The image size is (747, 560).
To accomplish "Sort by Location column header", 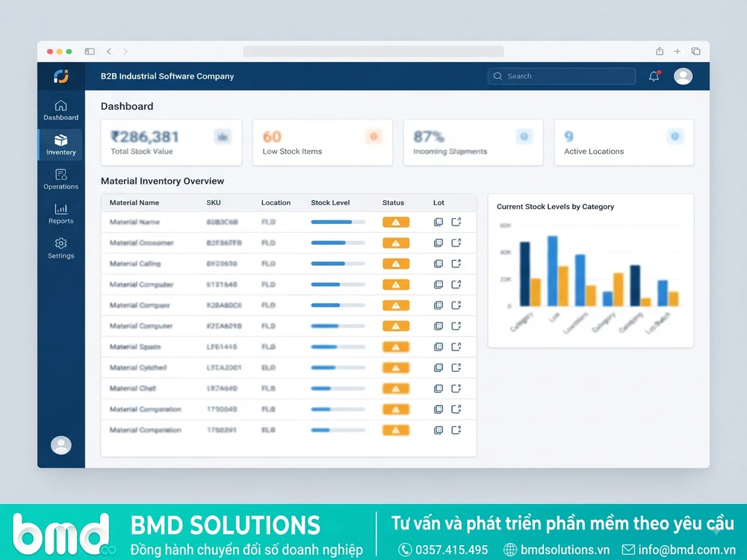I will [x=276, y=202].
